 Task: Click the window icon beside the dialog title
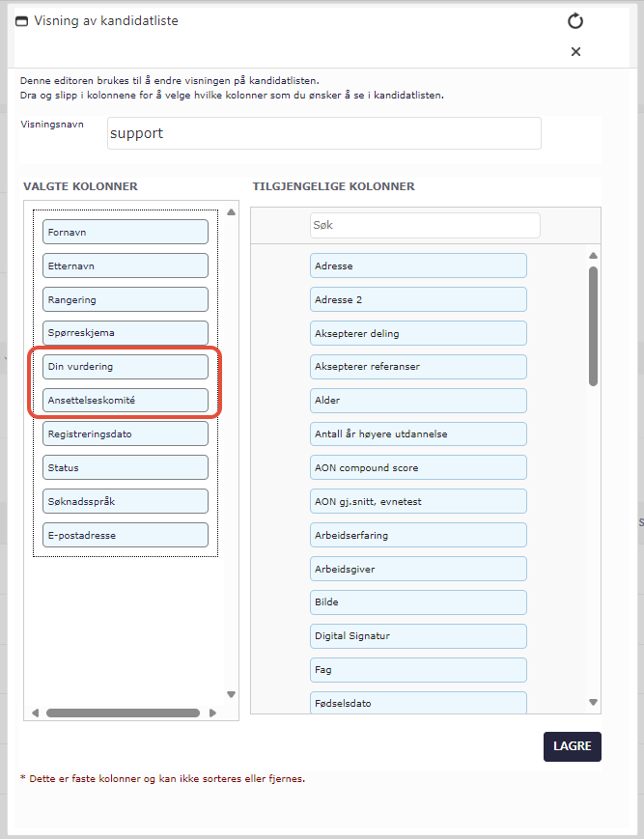tap(22, 21)
